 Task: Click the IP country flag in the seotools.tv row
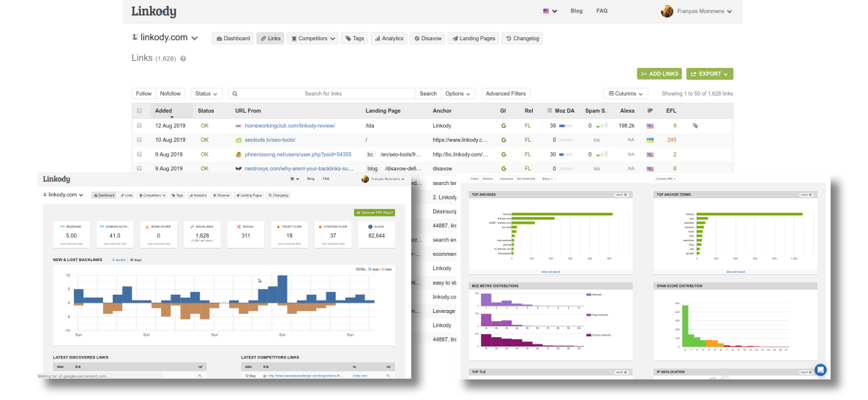[650, 140]
